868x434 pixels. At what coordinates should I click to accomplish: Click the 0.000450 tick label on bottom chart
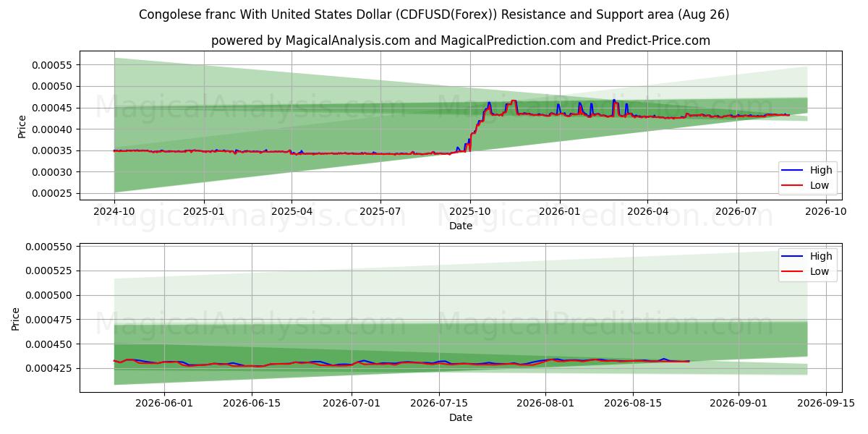[x=49, y=344]
